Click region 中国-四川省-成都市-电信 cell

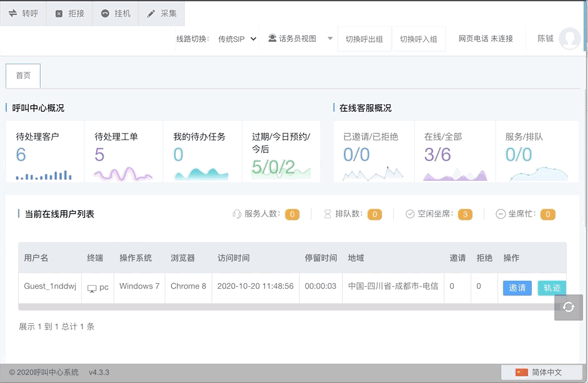pyautogui.click(x=393, y=286)
